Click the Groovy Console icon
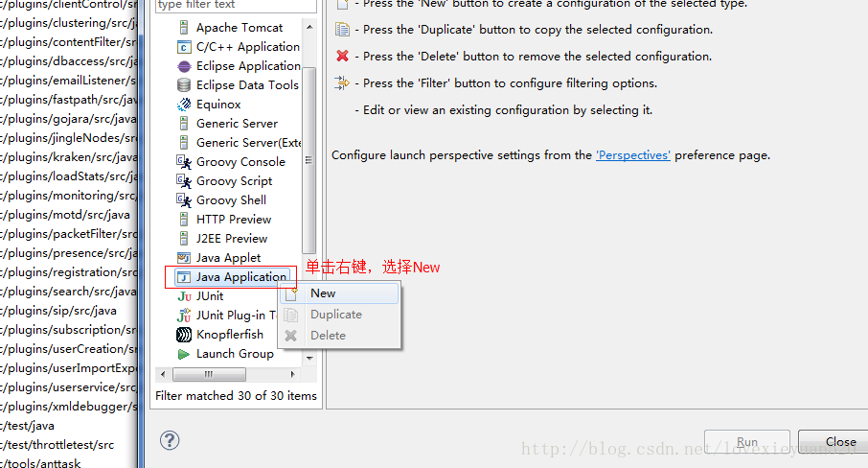868x468 pixels. [x=184, y=162]
